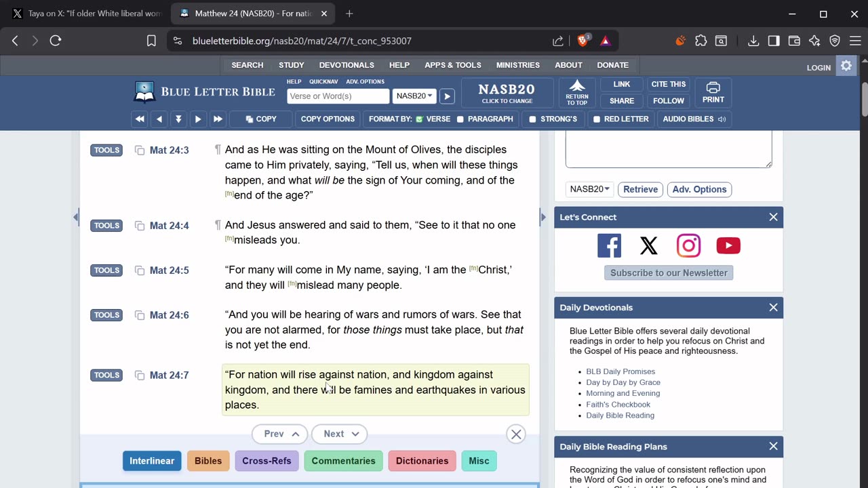
Task: Click the Brave shields icon
Action: coord(583,41)
